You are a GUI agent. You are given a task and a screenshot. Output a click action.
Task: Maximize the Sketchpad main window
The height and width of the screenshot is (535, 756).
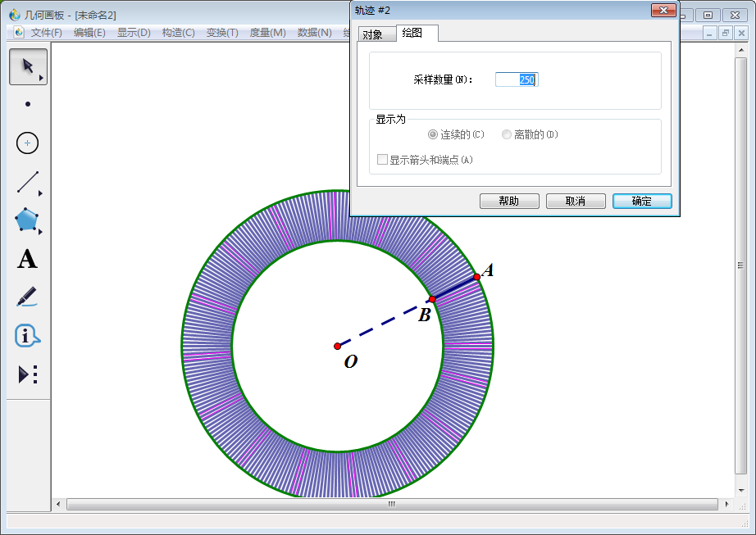(x=708, y=16)
